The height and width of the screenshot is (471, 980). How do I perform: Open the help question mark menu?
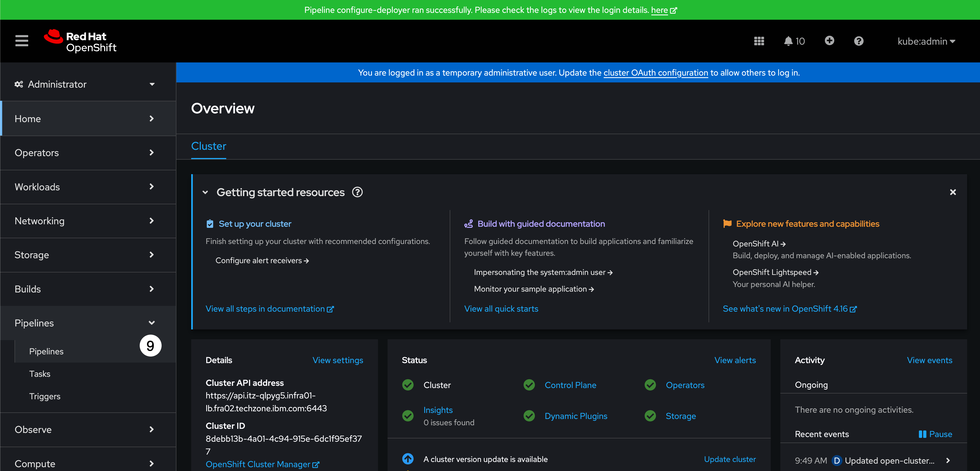[859, 41]
